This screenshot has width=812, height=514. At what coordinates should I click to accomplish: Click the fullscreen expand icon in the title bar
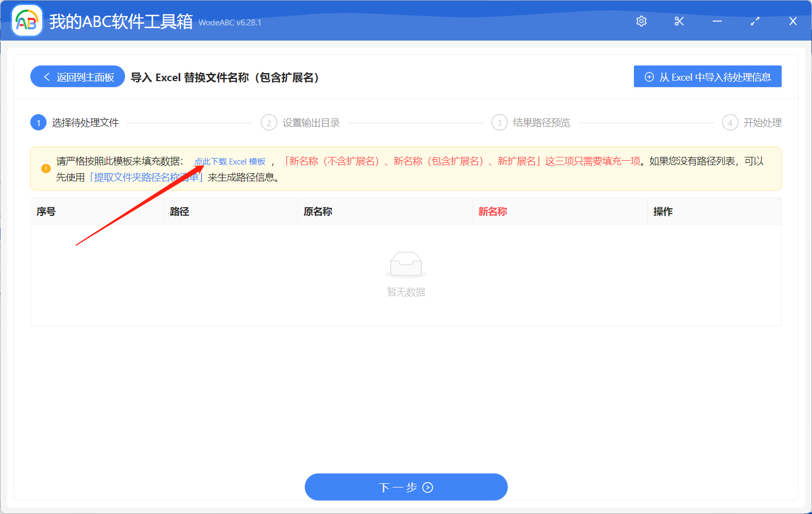click(x=755, y=21)
